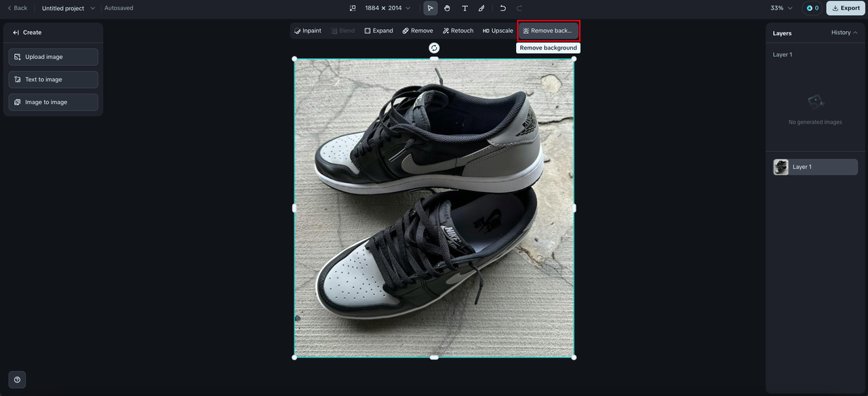Click the canvas resize icon beside dimensions
868x396 pixels.
[353, 8]
